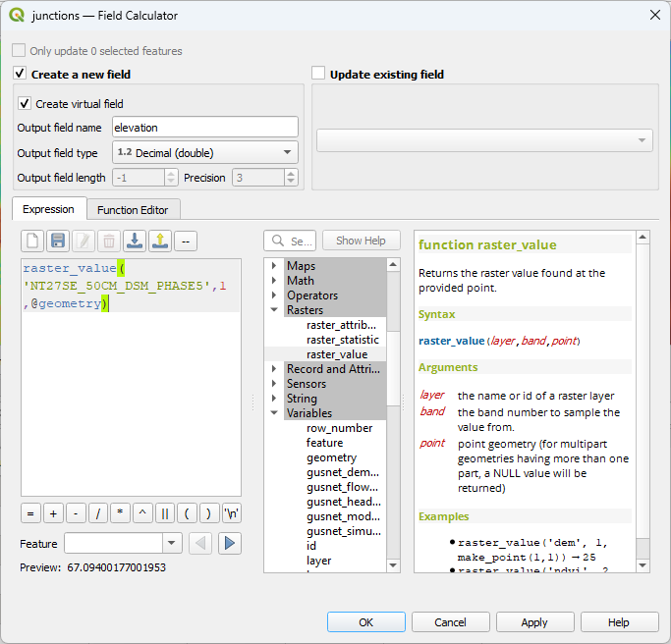The height and width of the screenshot is (644, 671).
Task: Click the Output field name input
Action: [x=203, y=127]
